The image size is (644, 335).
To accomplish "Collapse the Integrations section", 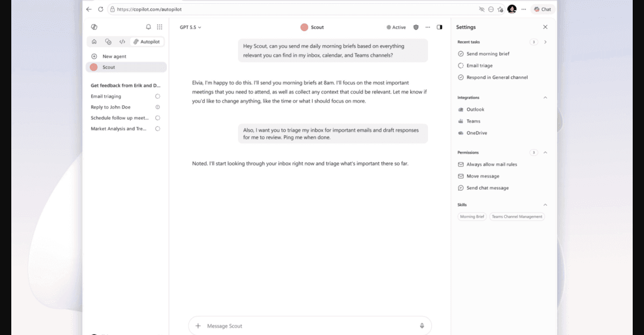I will point(546,98).
